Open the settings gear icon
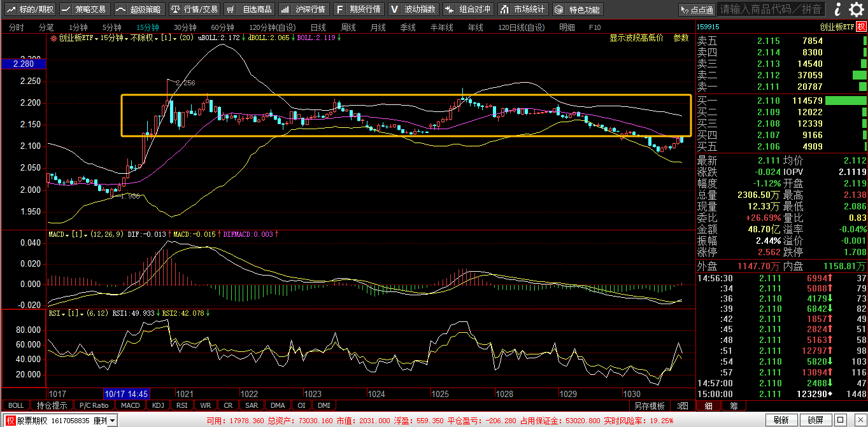This screenshot has width=868, height=427. 856,10
